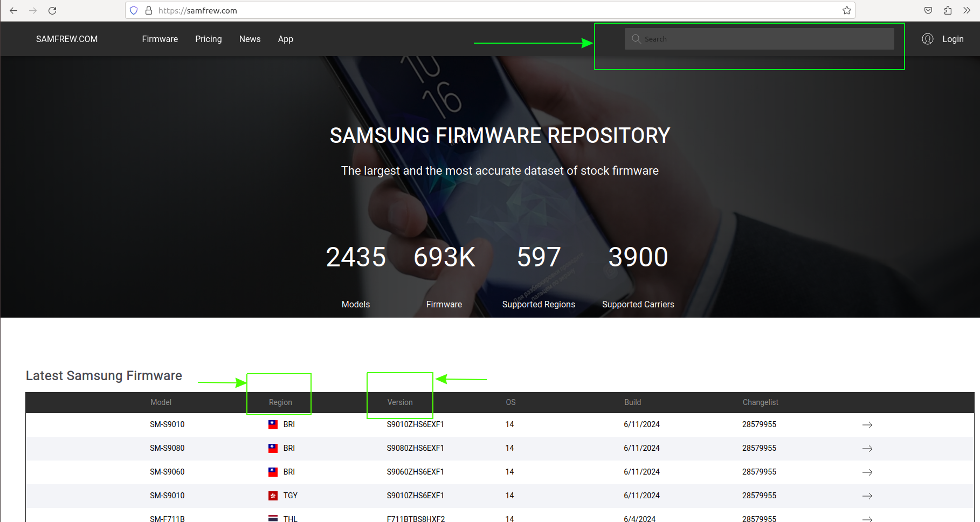This screenshot has width=980, height=522.
Task: Open the arrow for SM-S9010 TGY row
Action: pyautogui.click(x=867, y=496)
